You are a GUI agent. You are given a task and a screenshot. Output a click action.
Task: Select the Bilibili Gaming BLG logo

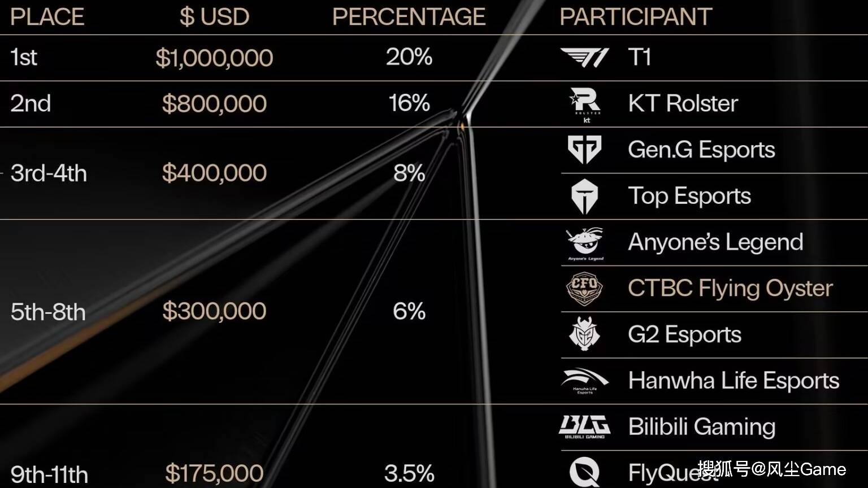(584, 427)
